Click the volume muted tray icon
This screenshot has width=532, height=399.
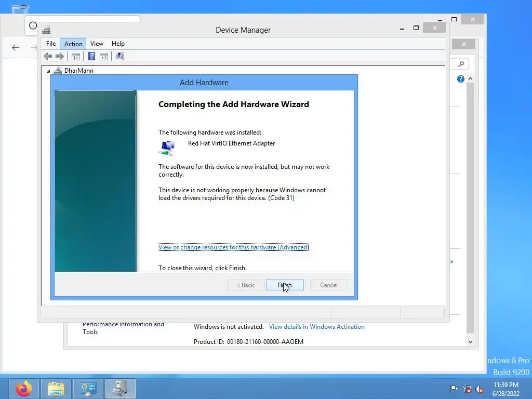pyautogui.click(x=480, y=389)
